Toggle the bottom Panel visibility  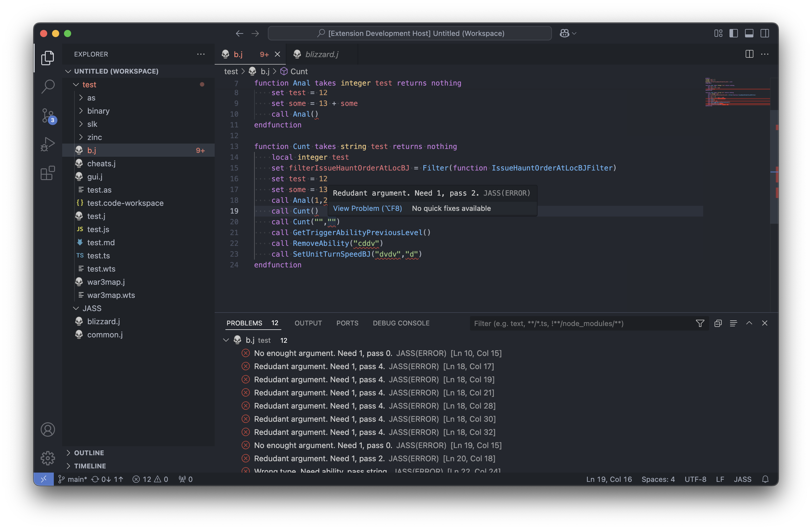tap(749, 33)
